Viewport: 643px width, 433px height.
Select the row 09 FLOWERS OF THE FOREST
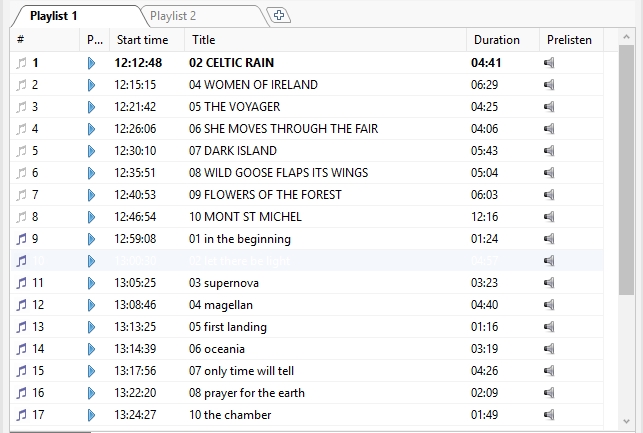pyautogui.click(x=265, y=195)
